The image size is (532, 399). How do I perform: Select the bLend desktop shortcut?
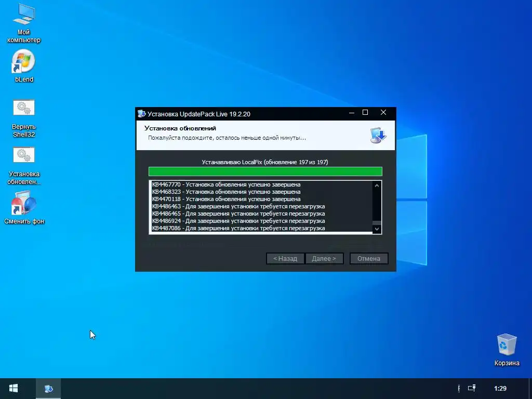click(24, 66)
